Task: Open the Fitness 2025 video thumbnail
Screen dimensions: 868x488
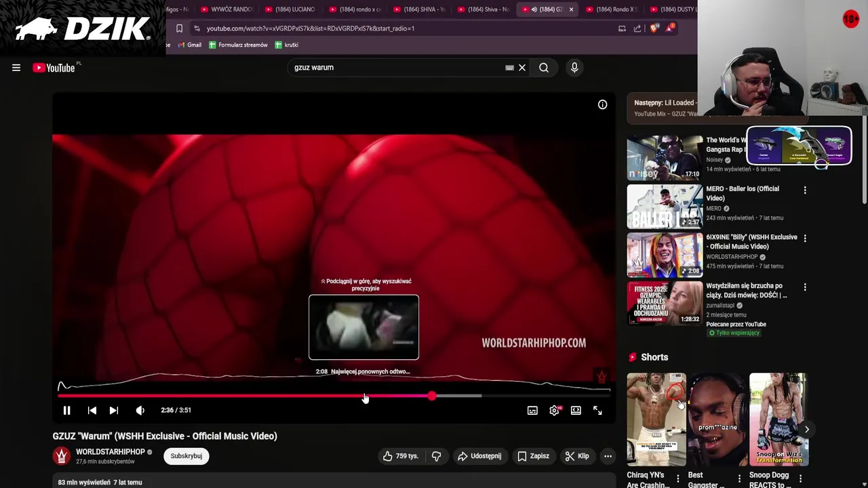Action: 665,304
